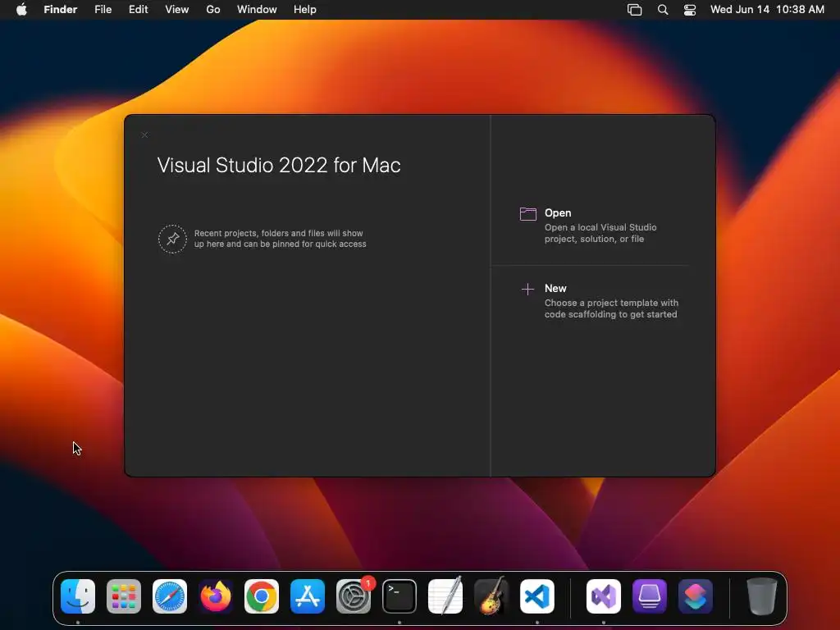Click the Visual Studio 2022 for Mac title
The height and width of the screenshot is (630, 840).
tap(279, 165)
